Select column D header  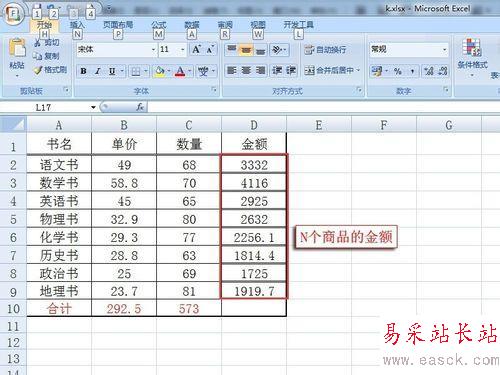coord(254,125)
